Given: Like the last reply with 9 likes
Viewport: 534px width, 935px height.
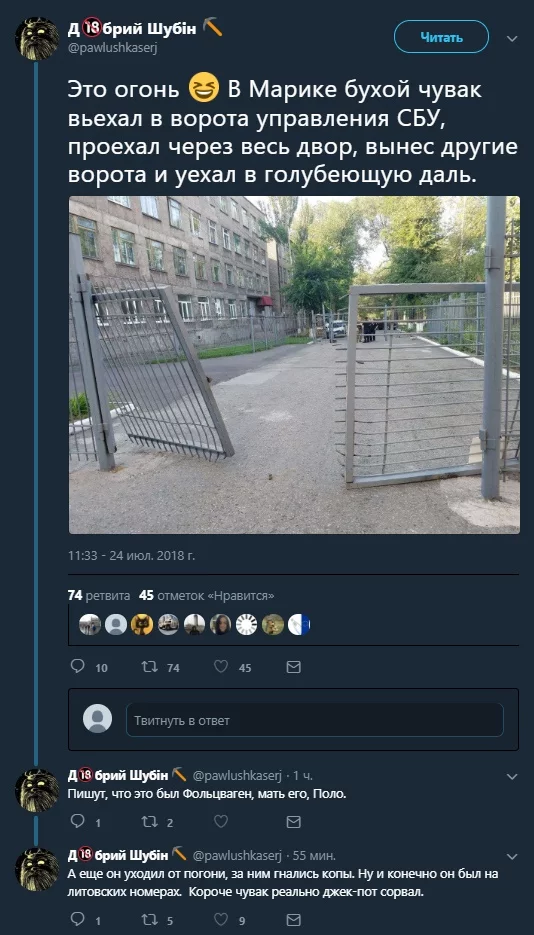Looking at the screenshot, I should 221,919.
